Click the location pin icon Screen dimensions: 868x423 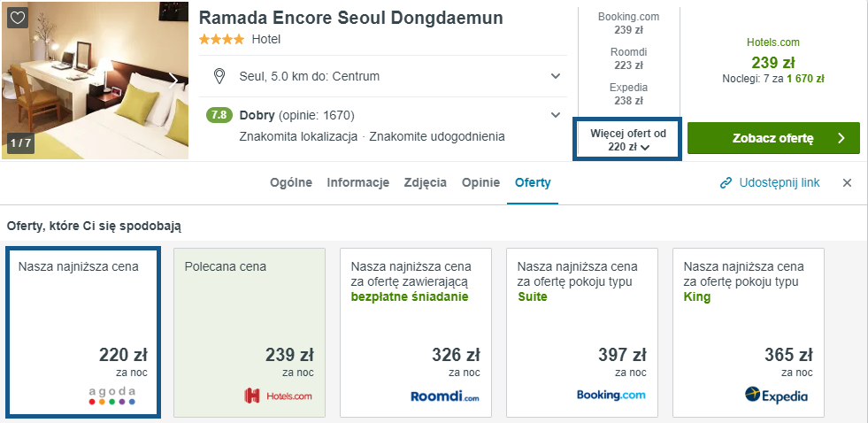(x=219, y=76)
